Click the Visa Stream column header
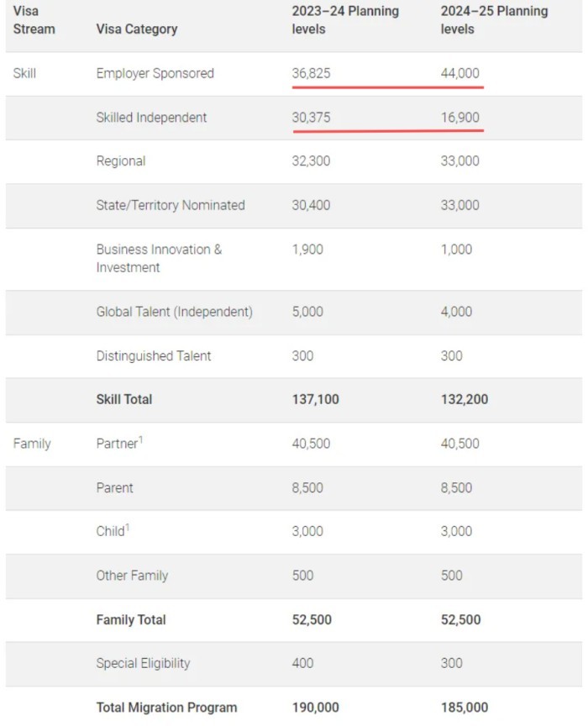This screenshot has width=588, height=726. pyautogui.click(x=34, y=20)
